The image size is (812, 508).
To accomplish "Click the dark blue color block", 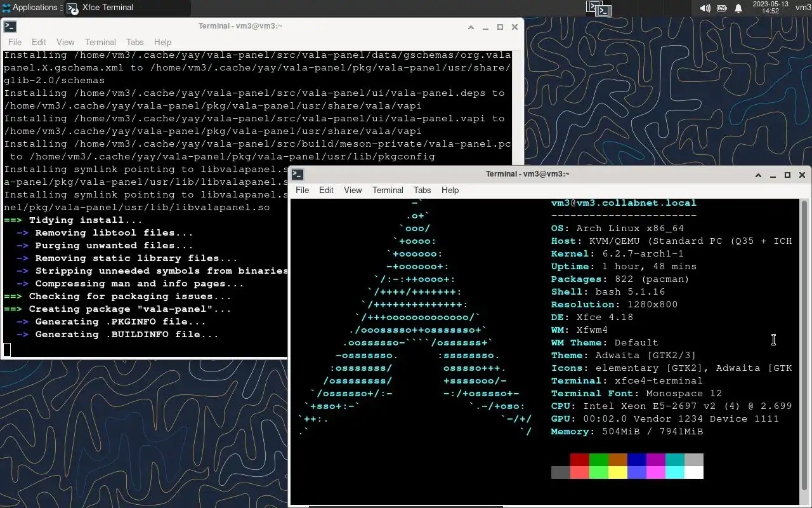I will [637, 460].
